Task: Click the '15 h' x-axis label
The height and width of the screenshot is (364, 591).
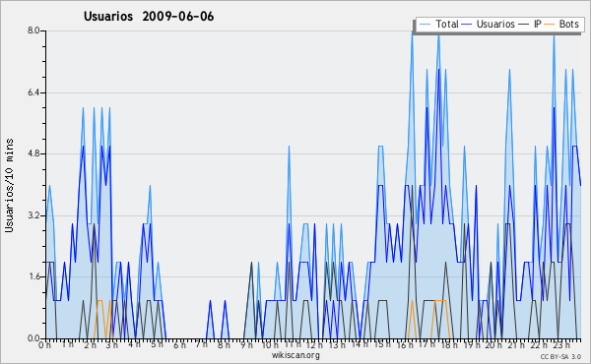Action: click(x=381, y=344)
